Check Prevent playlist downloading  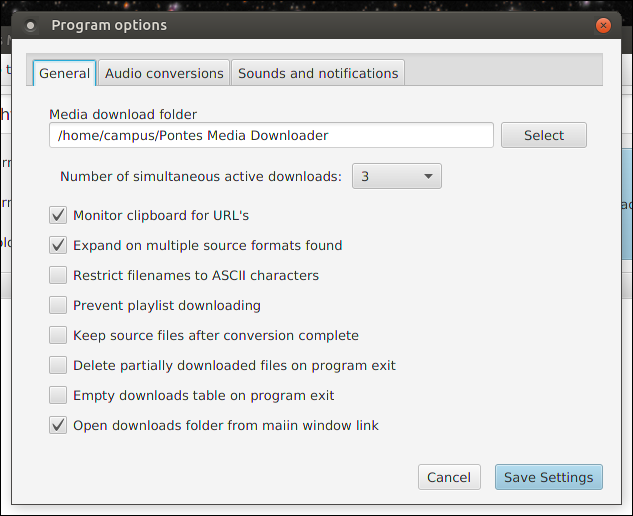coord(58,305)
